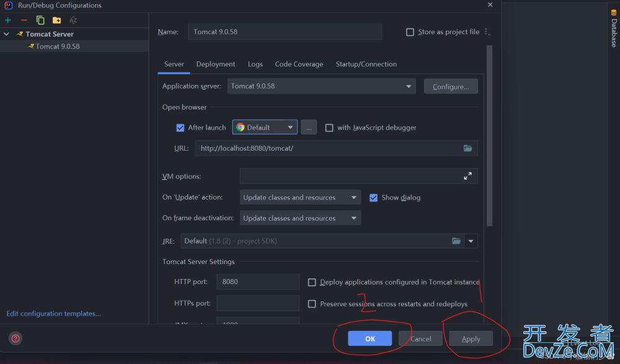Viewport: 620px width, 364px height.
Task: Click the Name input field
Action: [285, 32]
